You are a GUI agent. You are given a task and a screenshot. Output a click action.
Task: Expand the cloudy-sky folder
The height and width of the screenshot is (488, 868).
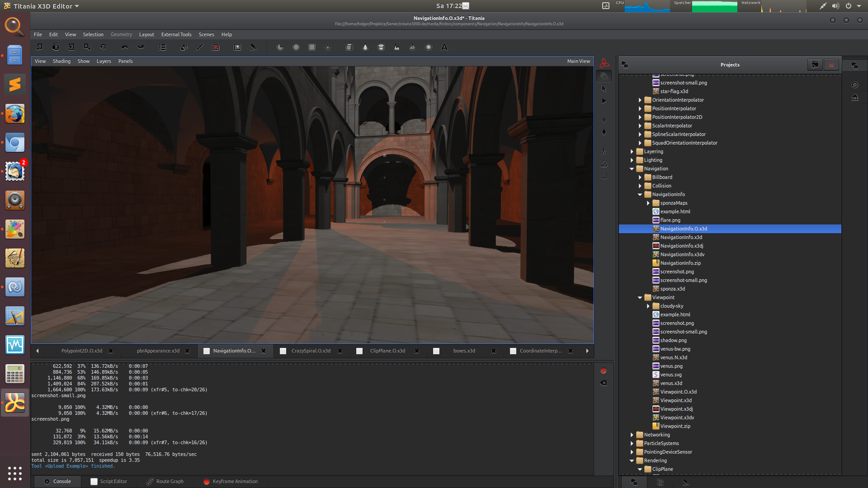[x=648, y=306]
